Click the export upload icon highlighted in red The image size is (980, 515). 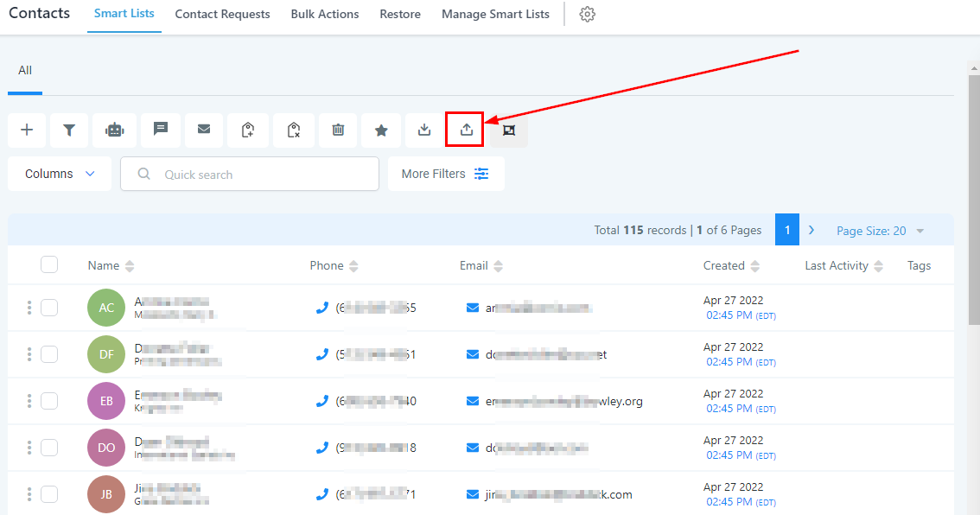point(466,130)
